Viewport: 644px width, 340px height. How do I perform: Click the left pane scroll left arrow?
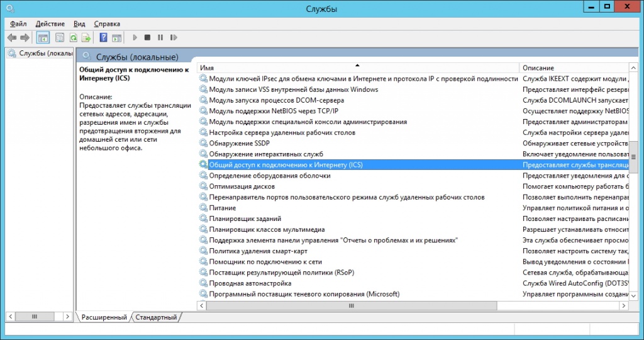(11, 316)
